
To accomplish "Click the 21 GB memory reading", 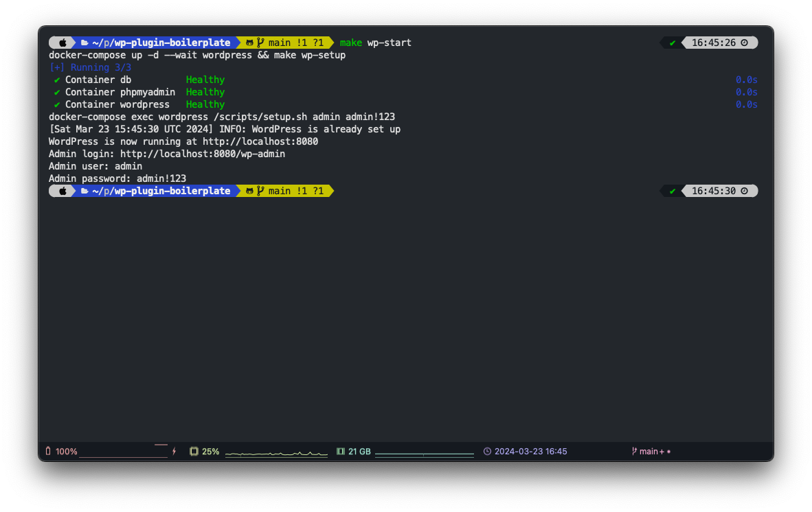I will point(359,452).
